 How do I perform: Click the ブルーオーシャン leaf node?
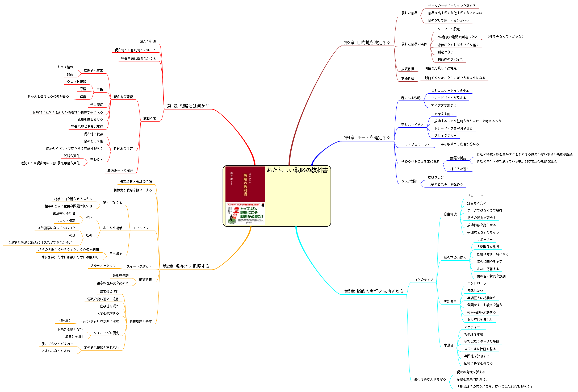pyautogui.click(x=103, y=266)
